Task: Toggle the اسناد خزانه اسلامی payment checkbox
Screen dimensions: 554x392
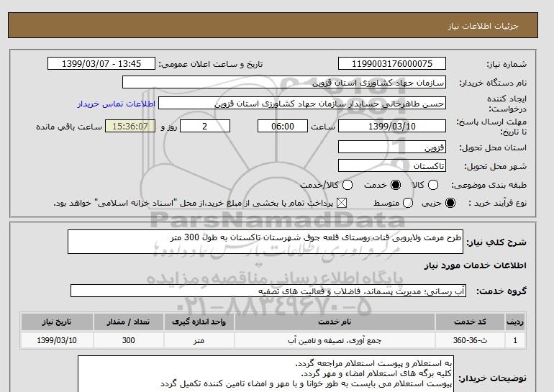Action: point(342,203)
